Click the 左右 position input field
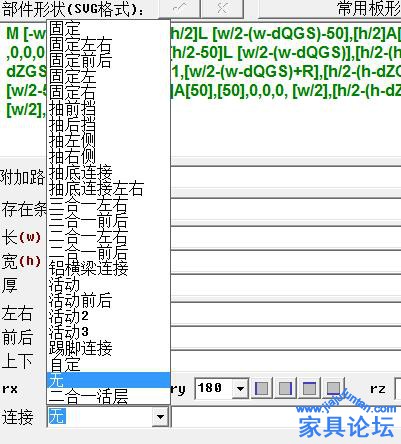Screen dimensions: 401x444 pos(286,313)
